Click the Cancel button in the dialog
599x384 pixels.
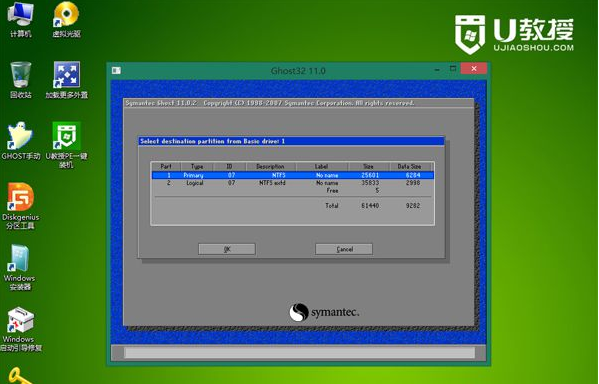[344, 249]
